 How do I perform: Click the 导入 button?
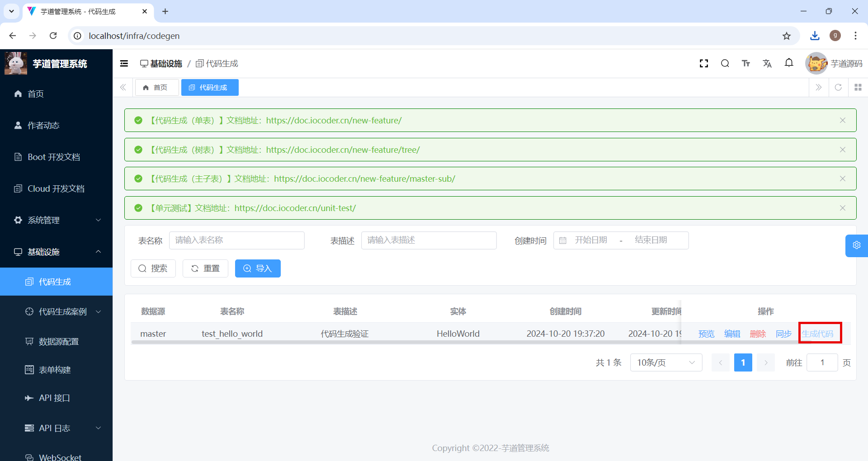click(x=258, y=268)
